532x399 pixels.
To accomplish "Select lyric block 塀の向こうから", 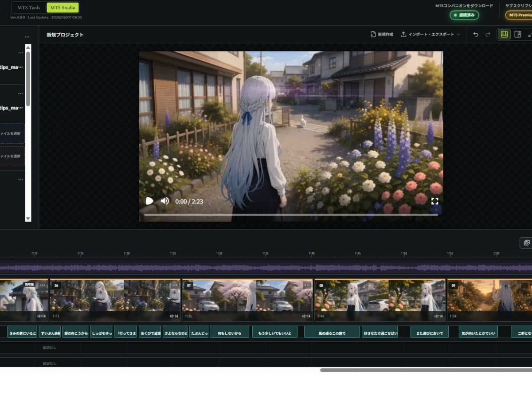I will 75,332.
